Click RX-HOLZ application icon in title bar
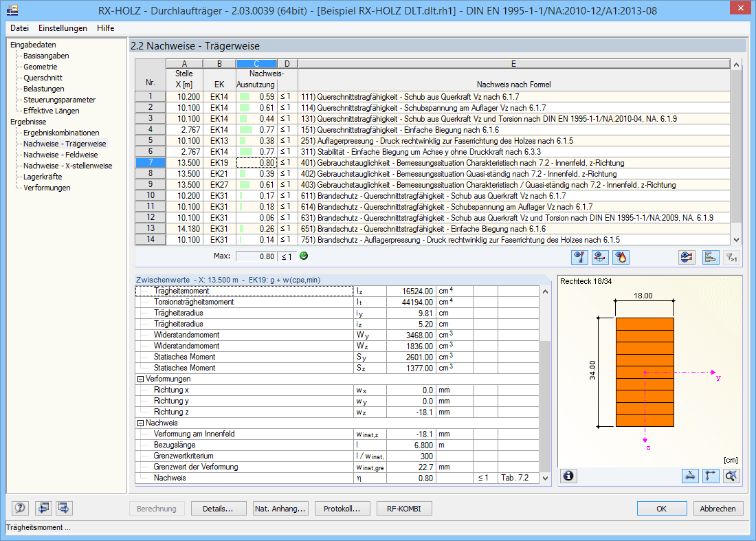This screenshot has height=541, width=756. pyautogui.click(x=12, y=10)
